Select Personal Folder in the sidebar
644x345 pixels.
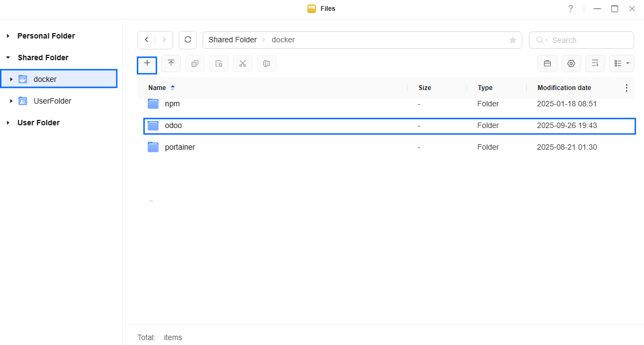pos(46,36)
